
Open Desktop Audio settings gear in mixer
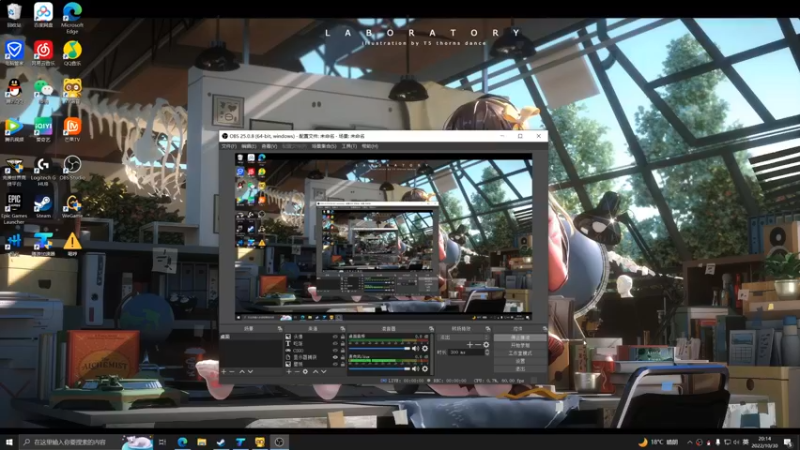pyautogui.click(x=424, y=348)
